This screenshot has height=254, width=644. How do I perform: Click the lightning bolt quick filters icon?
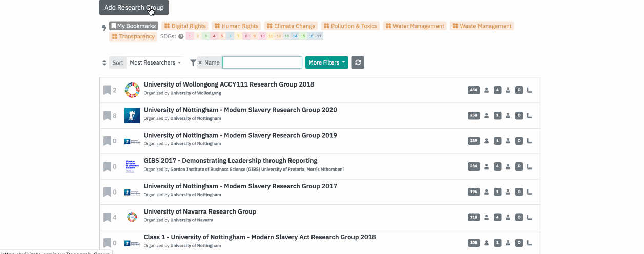click(x=105, y=28)
